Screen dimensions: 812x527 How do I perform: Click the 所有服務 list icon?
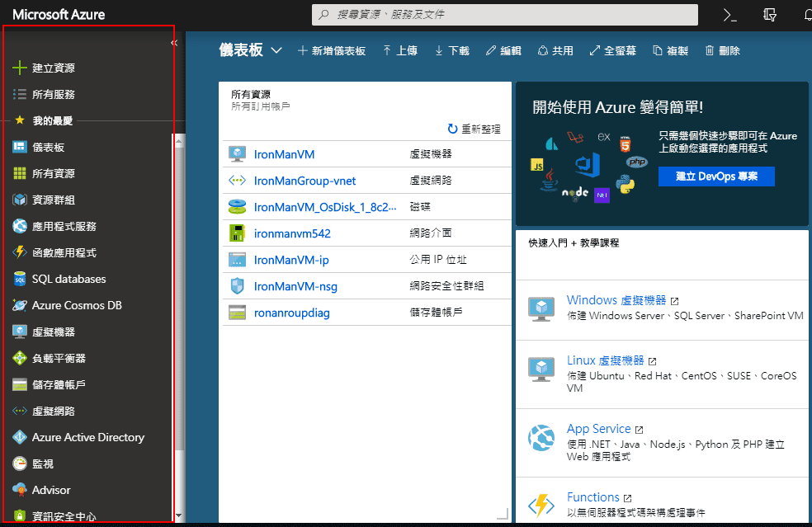pos(20,94)
